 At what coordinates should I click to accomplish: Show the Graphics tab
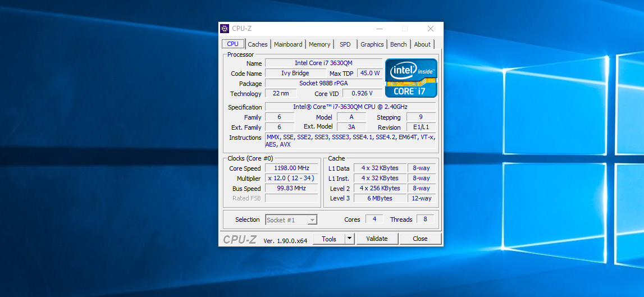point(372,44)
